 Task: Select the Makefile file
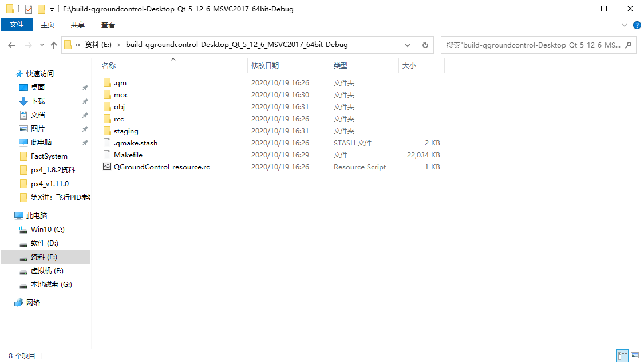click(x=128, y=155)
